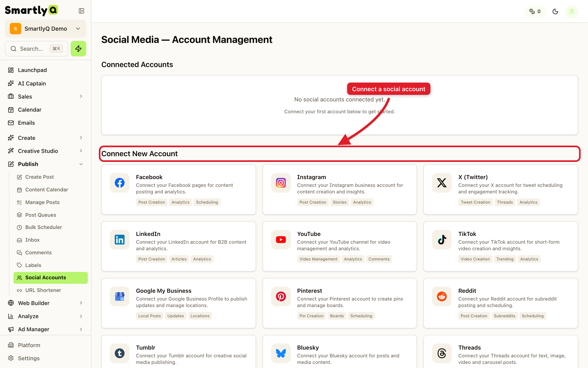Viewport: 588px width, 368px height.
Task: Open Post Queues in the sidebar
Action: point(41,215)
